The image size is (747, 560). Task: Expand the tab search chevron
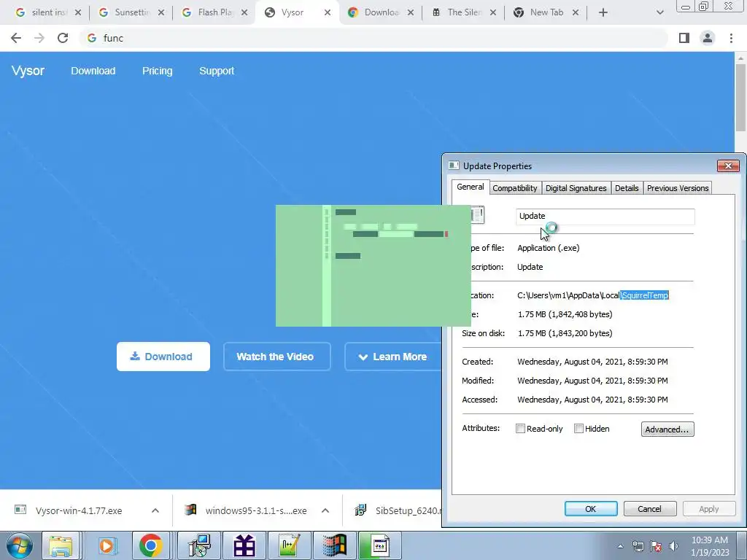[659, 12]
